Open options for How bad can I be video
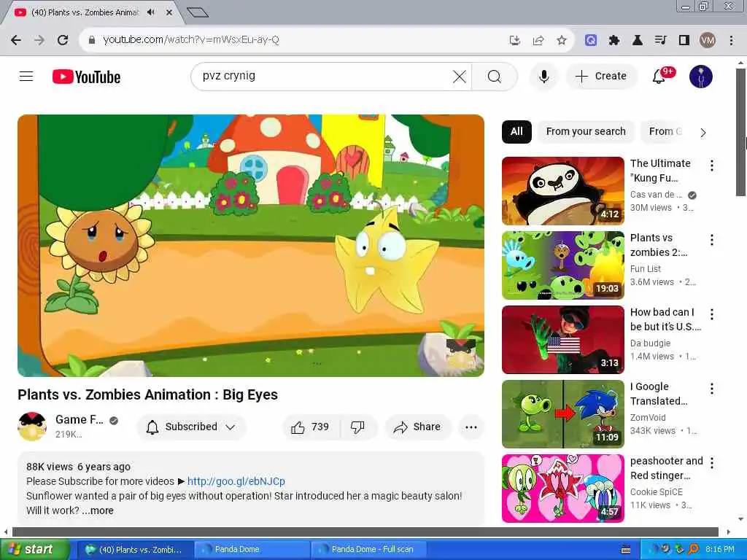This screenshot has height=560, width=747. point(712,314)
